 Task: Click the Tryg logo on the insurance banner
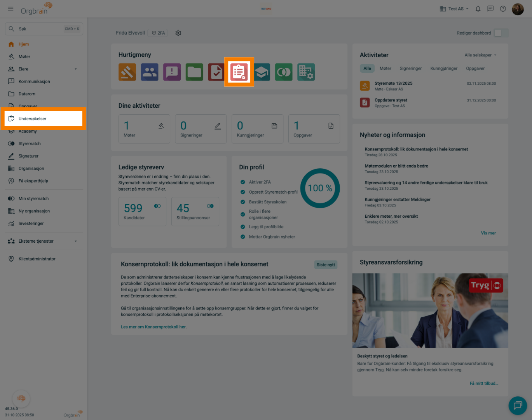pyautogui.click(x=486, y=285)
